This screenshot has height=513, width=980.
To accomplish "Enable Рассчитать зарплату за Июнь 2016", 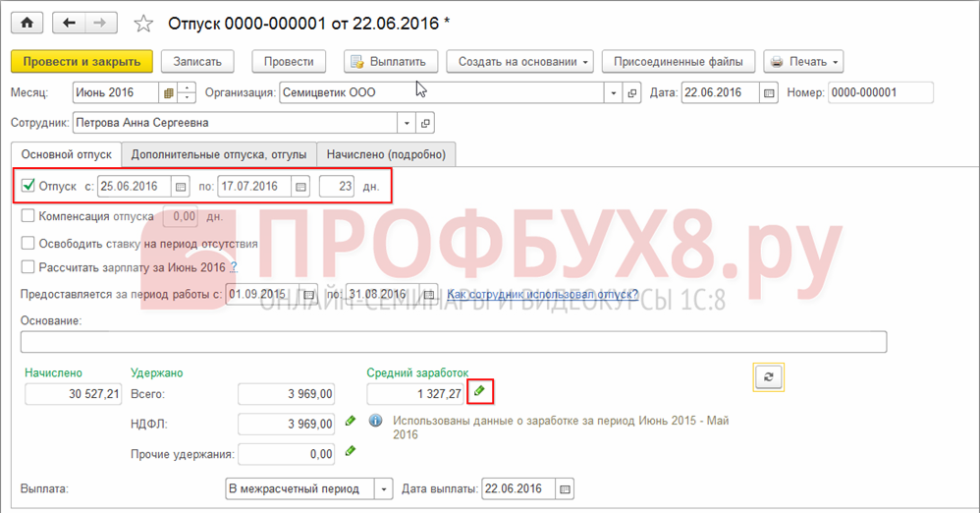I will click(x=28, y=267).
